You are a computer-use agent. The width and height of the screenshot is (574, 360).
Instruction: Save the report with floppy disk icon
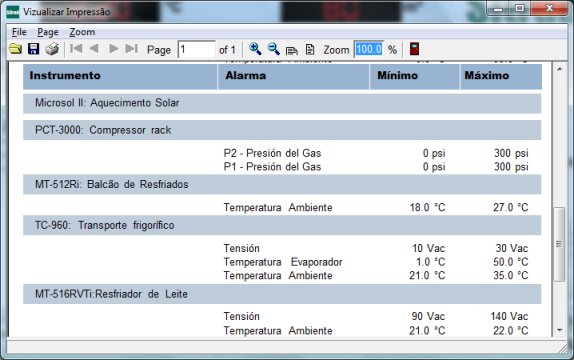pyautogui.click(x=34, y=49)
